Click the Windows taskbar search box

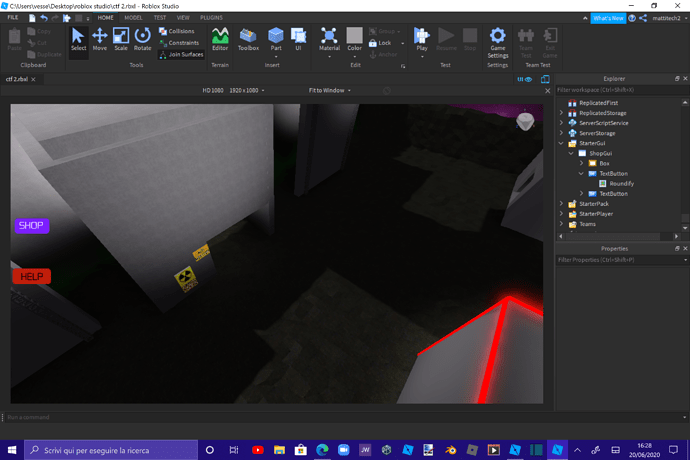pos(111,450)
